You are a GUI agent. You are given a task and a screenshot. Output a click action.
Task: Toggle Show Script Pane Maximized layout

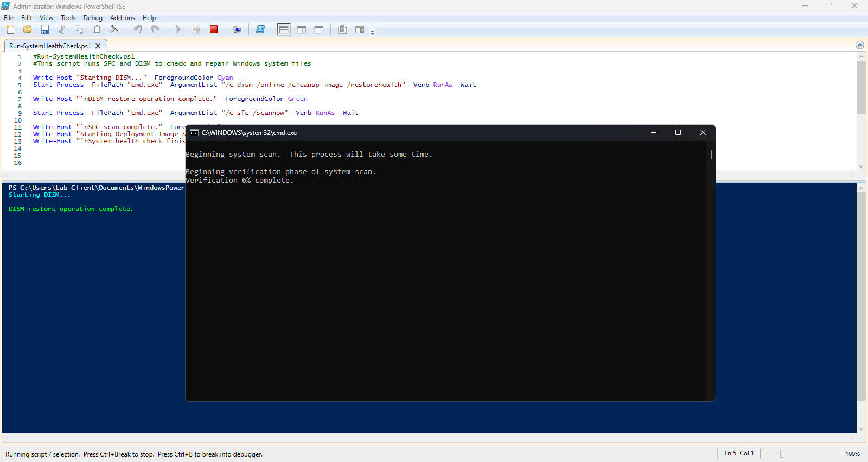pyautogui.click(x=319, y=29)
